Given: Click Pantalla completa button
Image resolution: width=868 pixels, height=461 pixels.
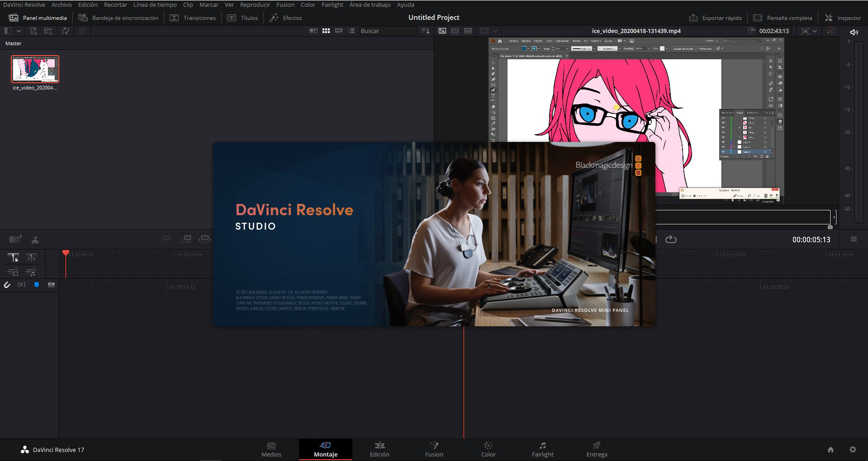Looking at the screenshot, I should (783, 18).
